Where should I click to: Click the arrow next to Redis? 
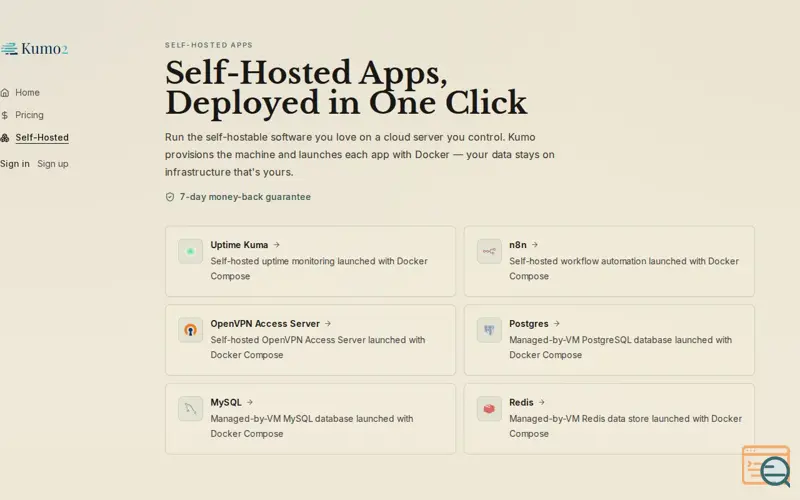(542, 403)
